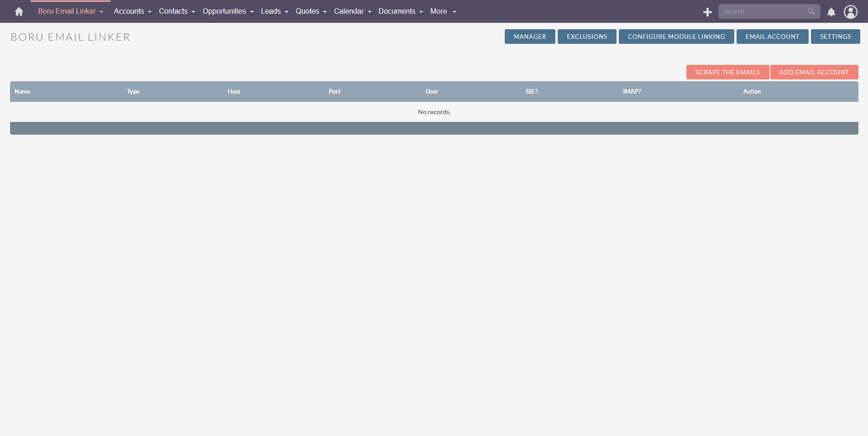The width and height of the screenshot is (868, 436).
Task: Open Configure Module Linking
Action: pos(676,37)
